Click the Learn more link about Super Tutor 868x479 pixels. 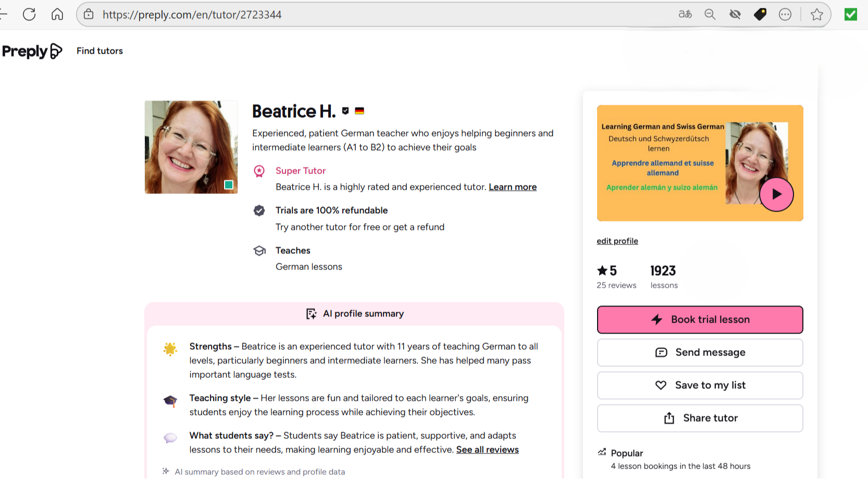tap(513, 187)
